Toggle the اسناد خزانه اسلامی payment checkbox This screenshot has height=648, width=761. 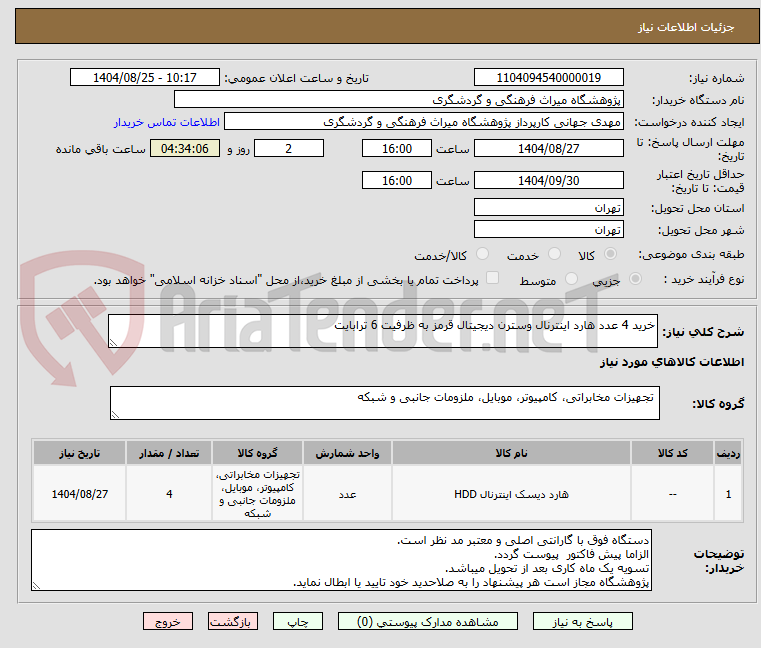click(492, 278)
